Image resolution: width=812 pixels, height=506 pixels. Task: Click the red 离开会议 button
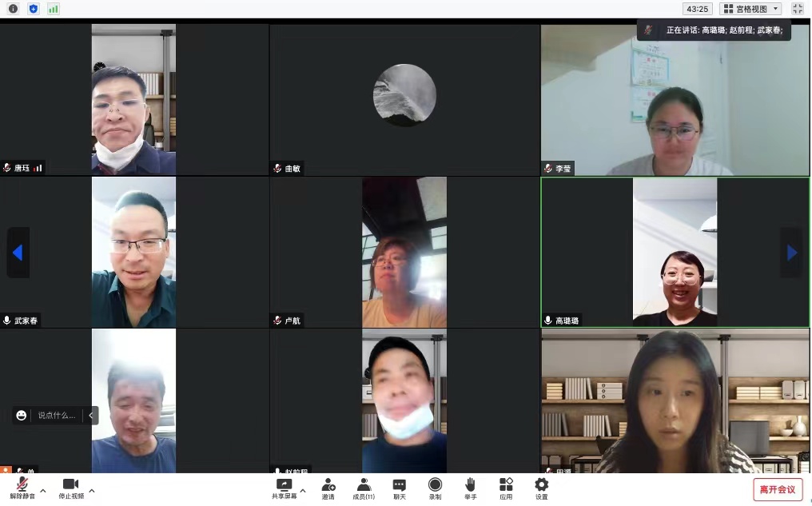777,489
